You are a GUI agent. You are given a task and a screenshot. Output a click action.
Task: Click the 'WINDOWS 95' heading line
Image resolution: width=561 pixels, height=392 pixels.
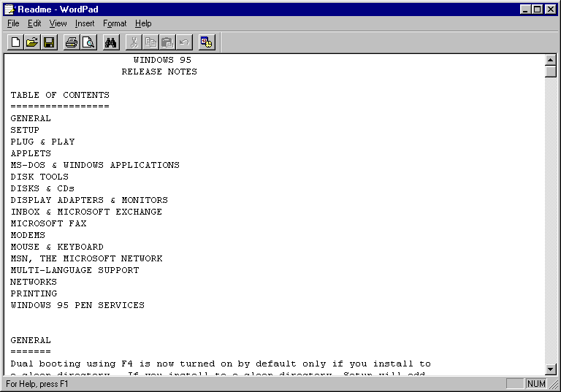click(x=162, y=60)
